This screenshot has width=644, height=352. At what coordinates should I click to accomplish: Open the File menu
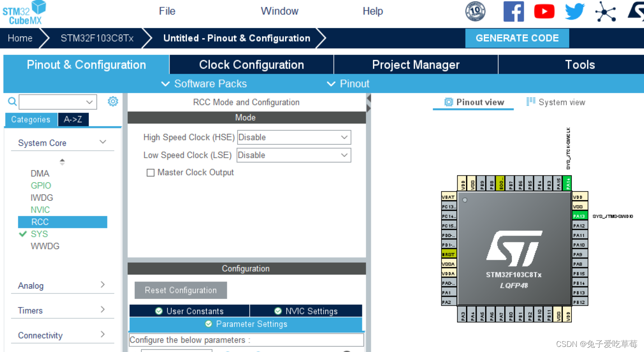[167, 11]
